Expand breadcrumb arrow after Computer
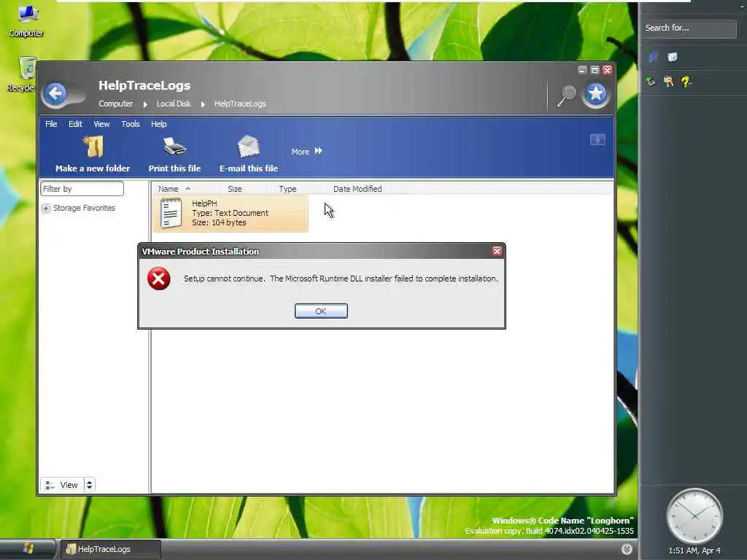This screenshot has height=560, width=747. pyautogui.click(x=145, y=104)
